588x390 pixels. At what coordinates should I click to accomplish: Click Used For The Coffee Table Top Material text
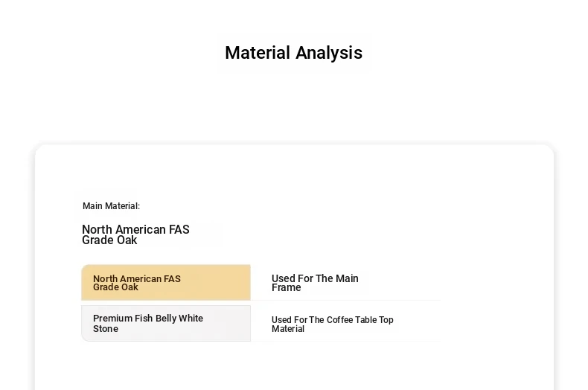[332, 324]
